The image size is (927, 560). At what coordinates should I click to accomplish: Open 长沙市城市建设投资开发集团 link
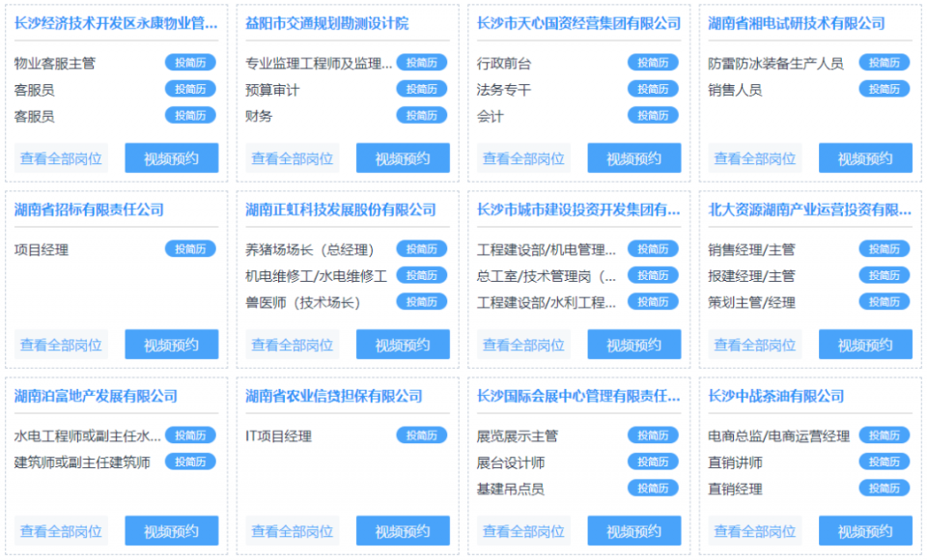[578, 210]
